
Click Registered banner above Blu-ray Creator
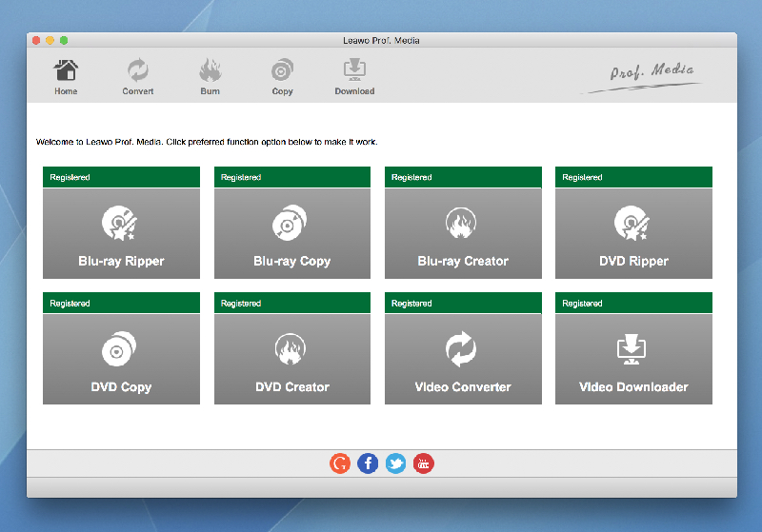(463, 177)
